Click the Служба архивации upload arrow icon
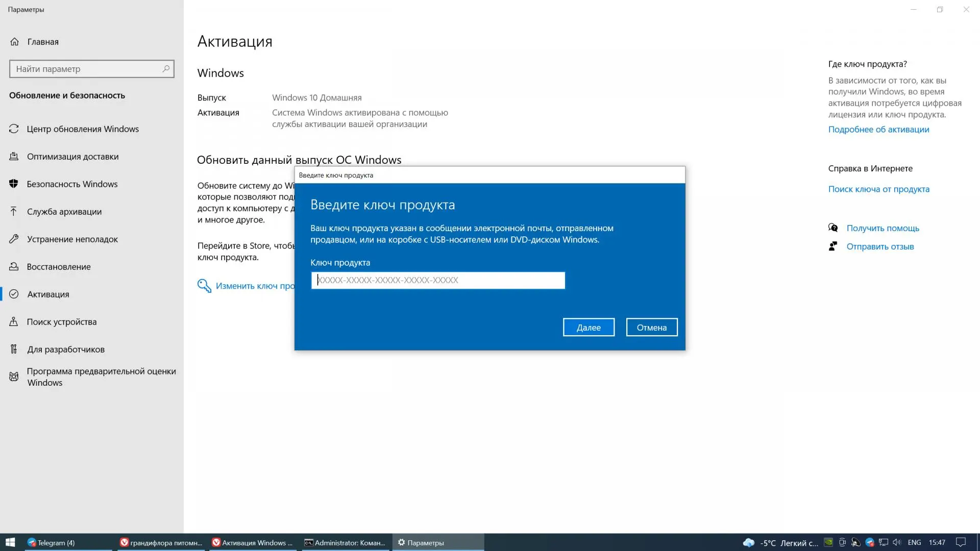 (14, 212)
